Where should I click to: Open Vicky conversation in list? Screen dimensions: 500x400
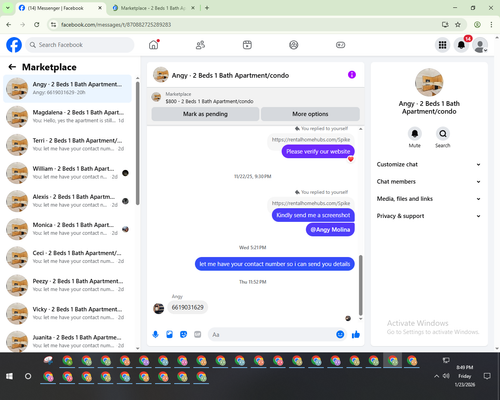click(68, 313)
